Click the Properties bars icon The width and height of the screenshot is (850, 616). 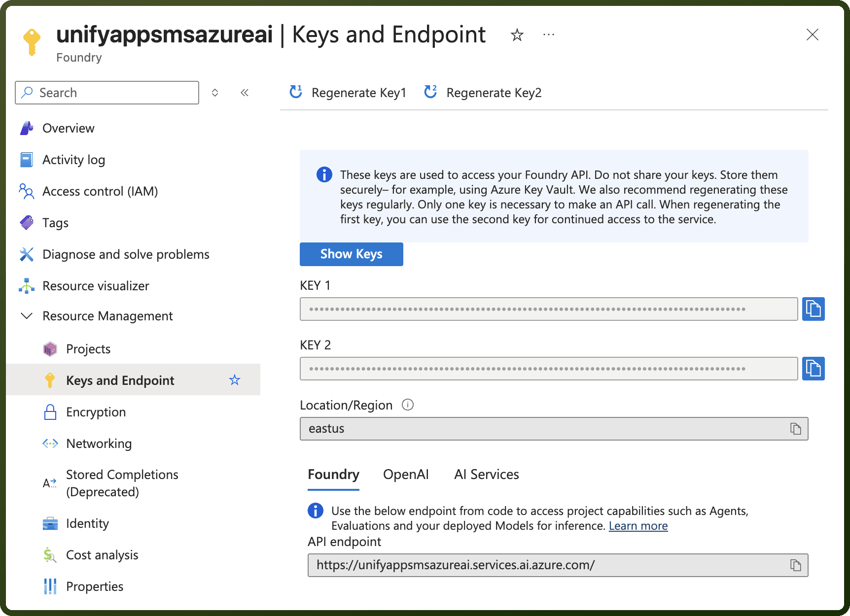(x=50, y=586)
